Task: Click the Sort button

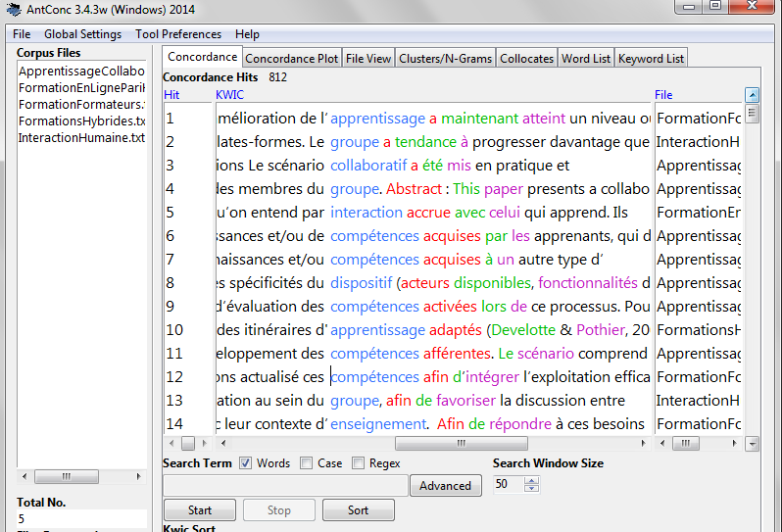Action: [358, 510]
